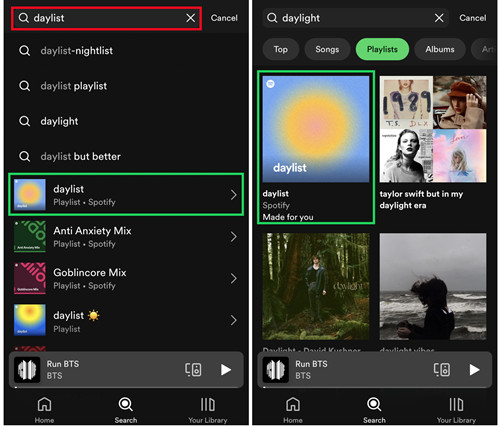Switch to the Songs filter tab
This screenshot has width=500, height=428.
[x=327, y=49]
